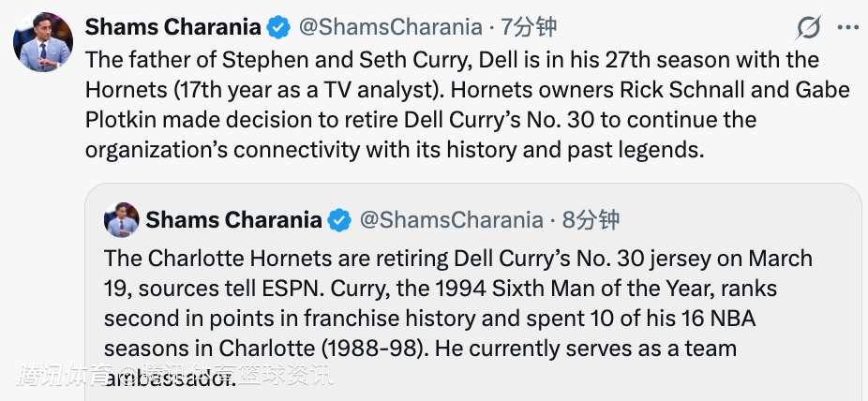Image resolution: width=868 pixels, height=401 pixels.
Task: Click the line starting "Plotkin made decision"
Action: [x=420, y=120]
